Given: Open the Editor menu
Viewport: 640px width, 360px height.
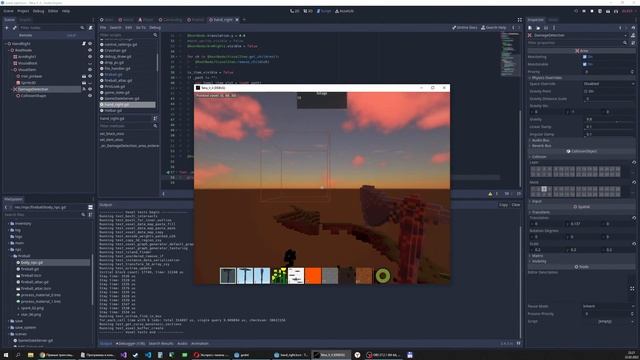Looking at the screenshot, I should tap(53, 11).
